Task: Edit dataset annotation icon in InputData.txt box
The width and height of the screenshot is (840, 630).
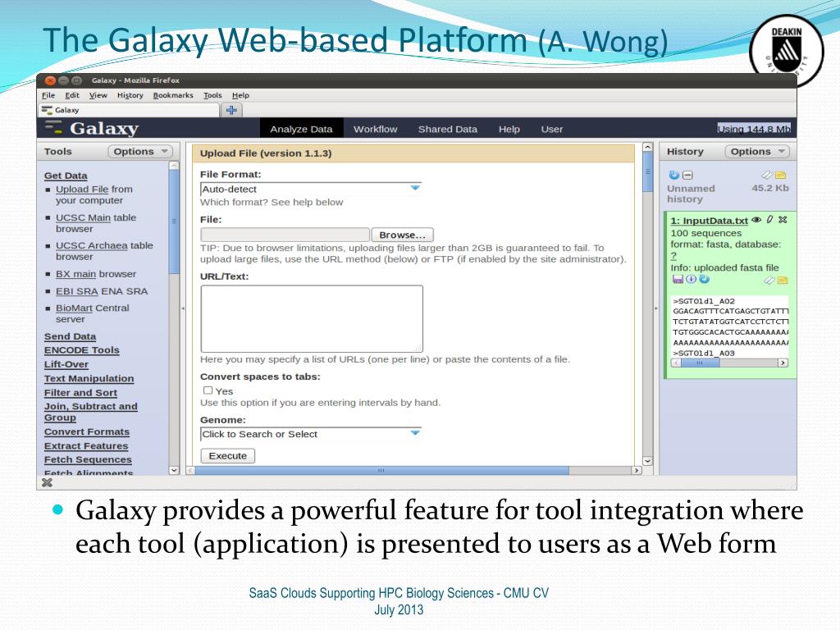Action: pos(783,281)
